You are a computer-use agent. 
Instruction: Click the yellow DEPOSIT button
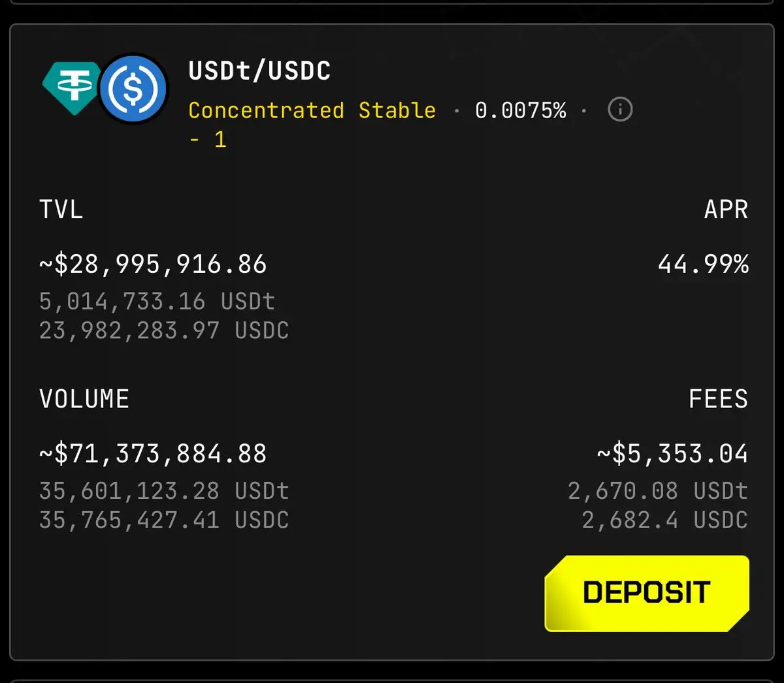[647, 593]
